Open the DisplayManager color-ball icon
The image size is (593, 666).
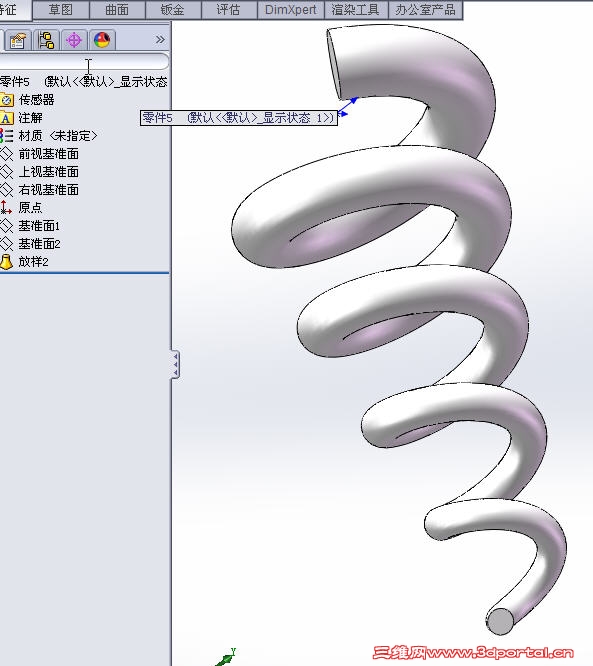[102, 40]
